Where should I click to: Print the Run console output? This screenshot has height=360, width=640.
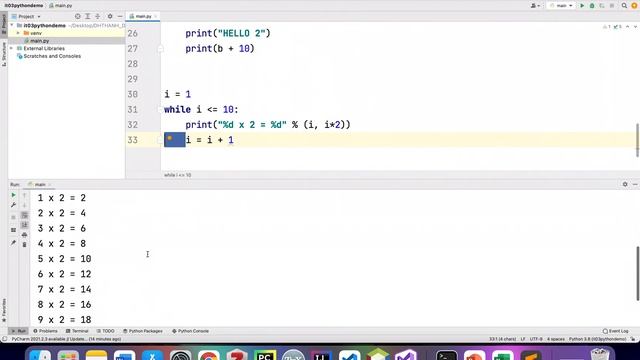click(x=24, y=235)
